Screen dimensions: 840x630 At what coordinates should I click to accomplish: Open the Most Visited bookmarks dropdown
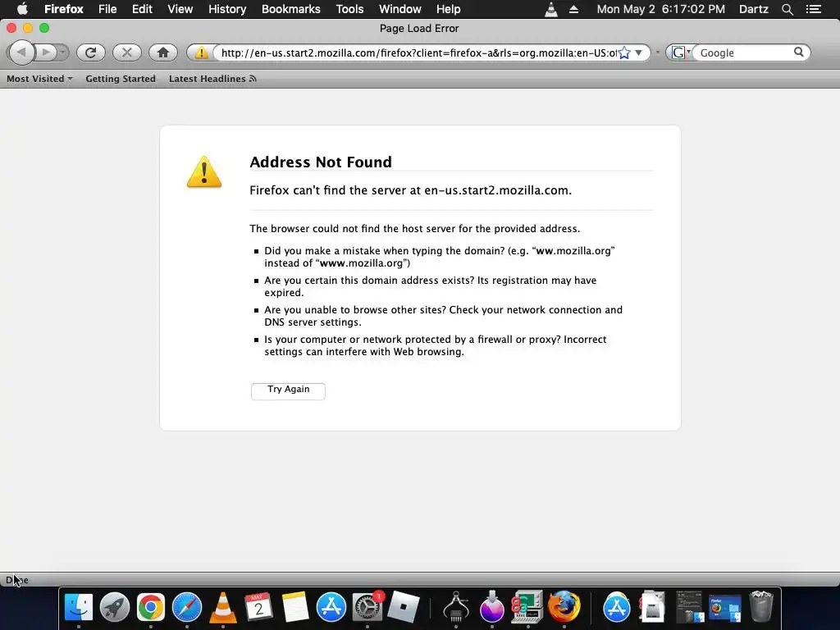pyautogui.click(x=39, y=79)
